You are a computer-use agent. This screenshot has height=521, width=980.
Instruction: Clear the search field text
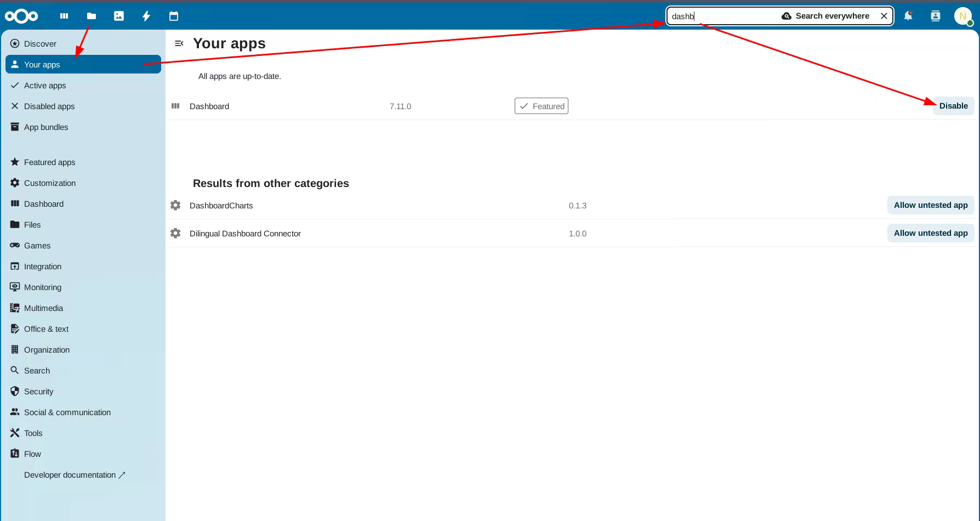pyautogui.click(x=884, y=16)
